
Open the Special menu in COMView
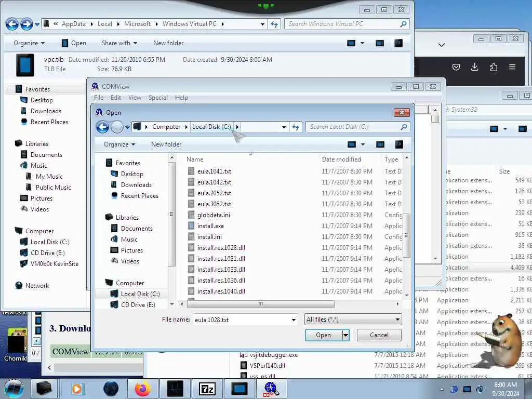pyautogui.click(x=158, y=98)
